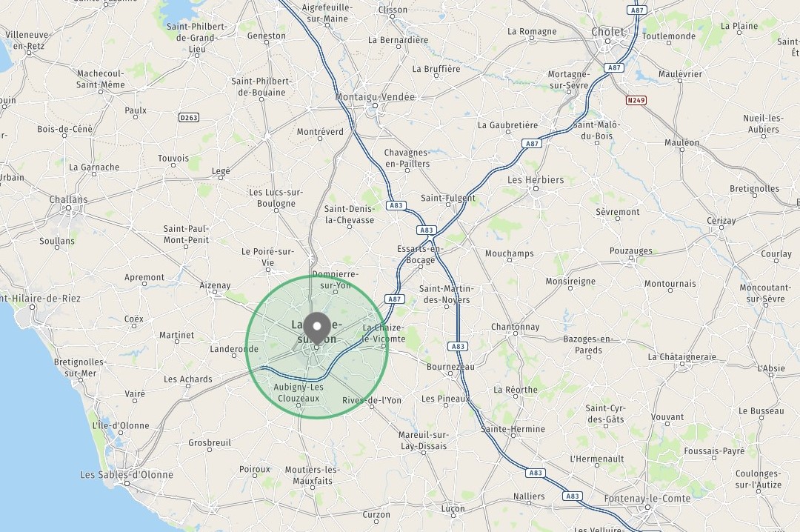Click the Pouzauges town label

click(630, 250)
